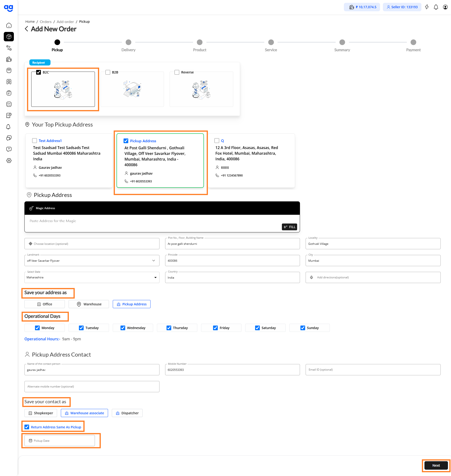Click the lightning bolt icon in header
Screen dimensions: 451x476
pyautogui.click(x=427, y=7)
